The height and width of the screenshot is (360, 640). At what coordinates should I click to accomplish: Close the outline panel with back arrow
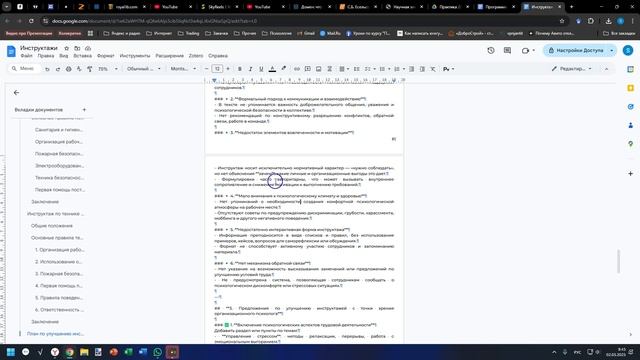[16, 93]
